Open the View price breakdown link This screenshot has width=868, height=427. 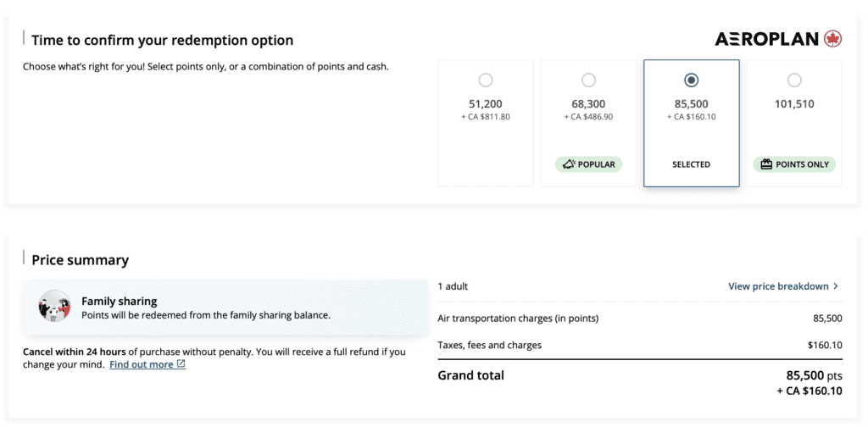point(777,286)
